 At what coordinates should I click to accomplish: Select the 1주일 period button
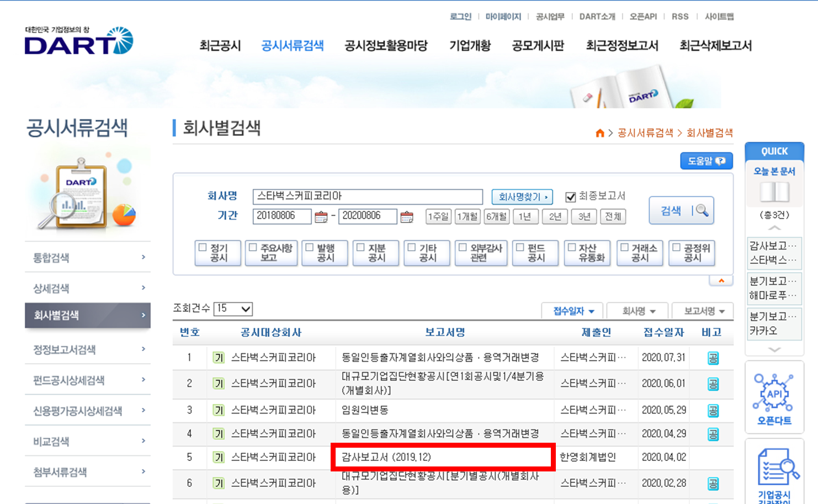438,216
